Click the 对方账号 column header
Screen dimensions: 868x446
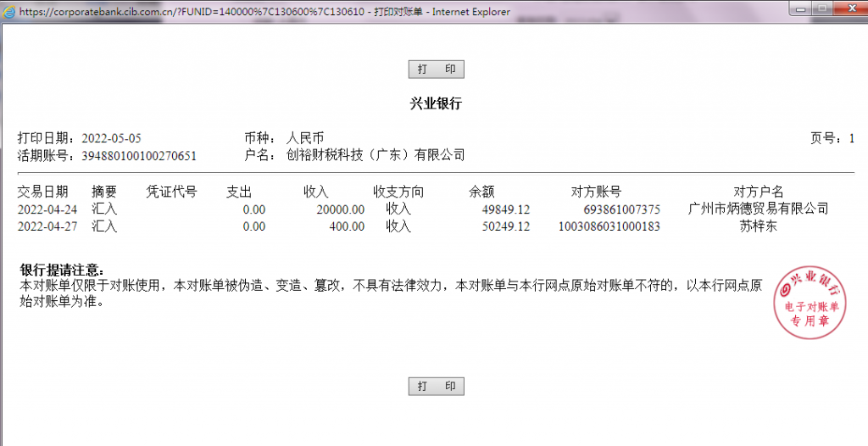[x=596, y=192]
